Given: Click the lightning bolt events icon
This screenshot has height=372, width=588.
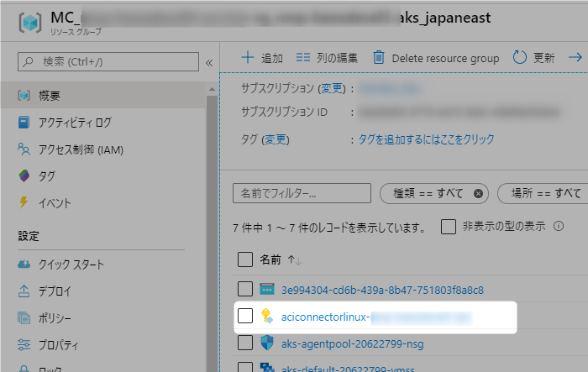Looking at the screenshot, I should point(24,202).
